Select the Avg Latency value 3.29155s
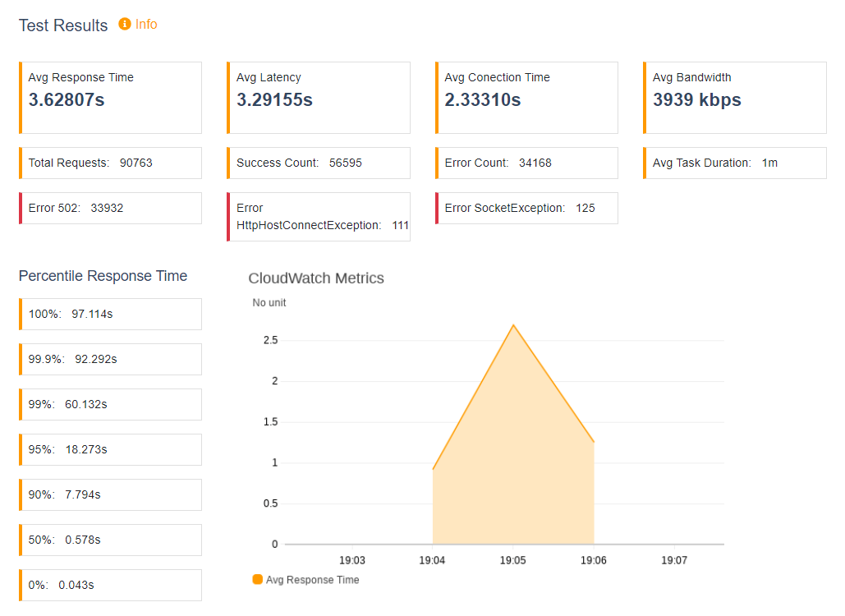This screenshot has width=845, height=616. point(274,99)
